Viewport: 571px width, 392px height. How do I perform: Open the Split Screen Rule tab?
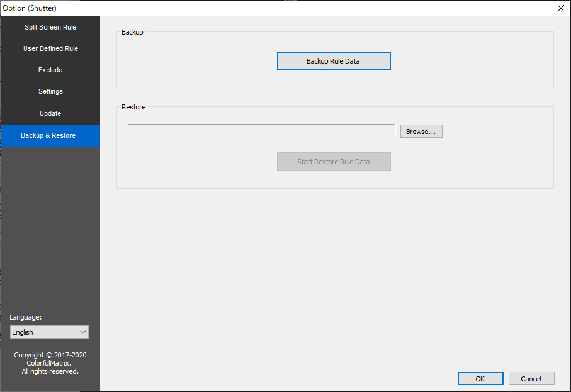50,27
